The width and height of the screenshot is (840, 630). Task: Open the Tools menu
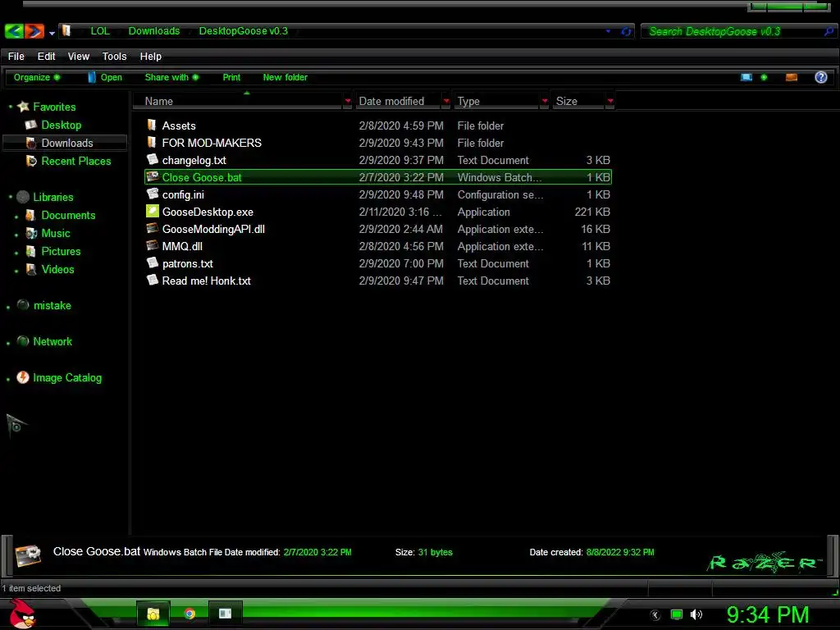114,57
